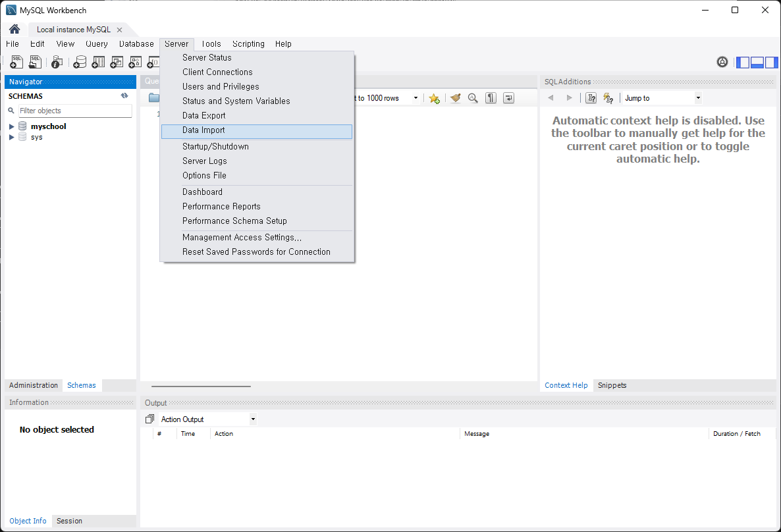Toggle the bottom output panel visibility
This screenshot has height=532, width=781.
pyautogui.click(x=757, y=63)
